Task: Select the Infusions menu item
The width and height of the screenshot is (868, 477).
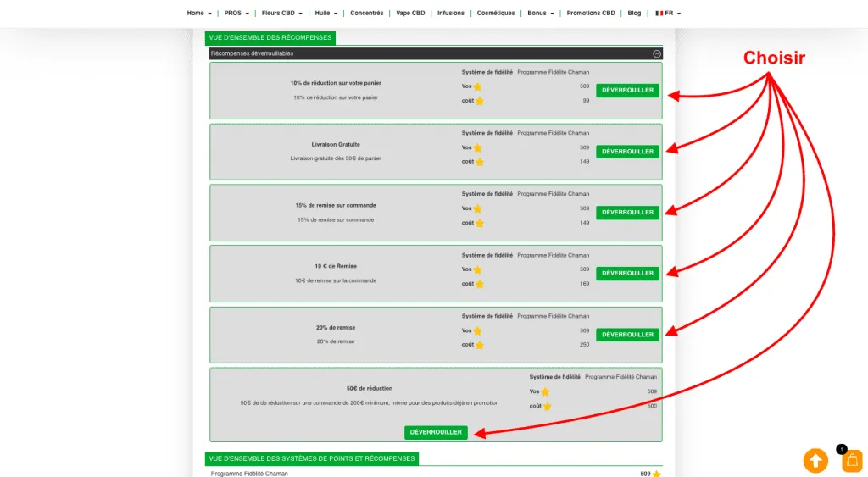Action: click(x=451, y=14)
